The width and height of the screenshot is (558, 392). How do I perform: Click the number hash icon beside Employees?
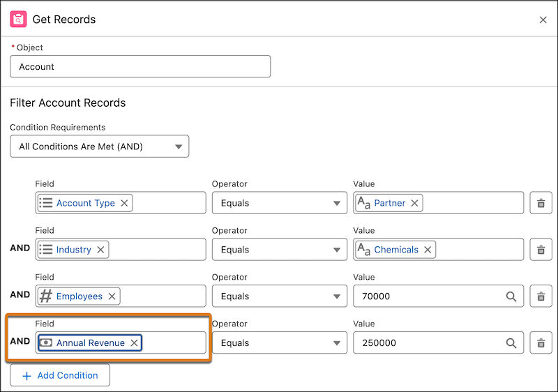pos(46,296)
